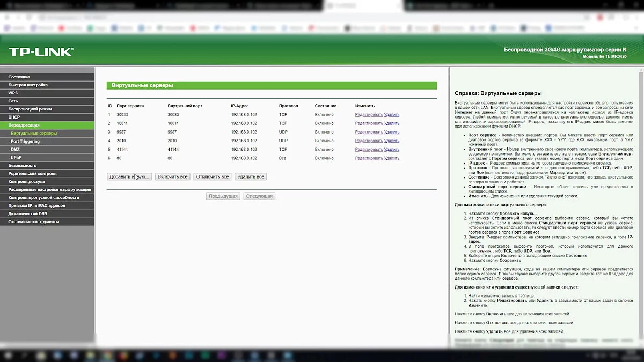644x362 pixels.
Task: Expand the Безопасность menu section
Action: coord(23,165)
